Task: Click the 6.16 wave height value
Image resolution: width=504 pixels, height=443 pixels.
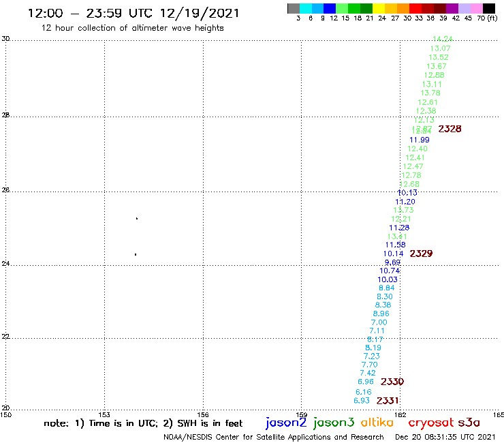Action: [364, 392]
